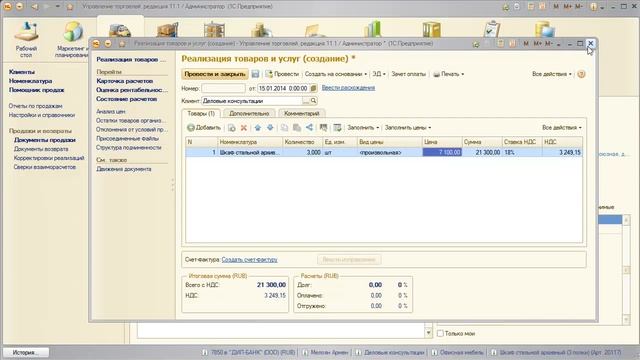Click dropdown arrow left of Только мои checkbox
640x360 pixels.
point(428,333)
